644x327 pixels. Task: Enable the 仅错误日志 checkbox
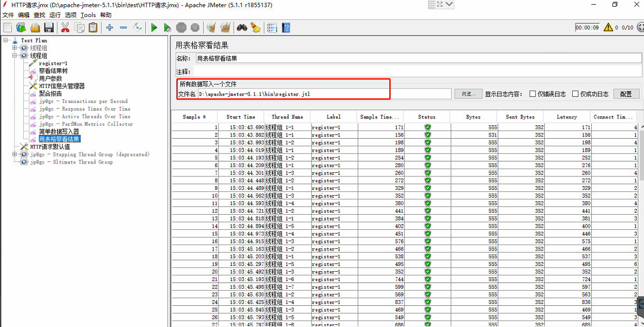[532, 94]
